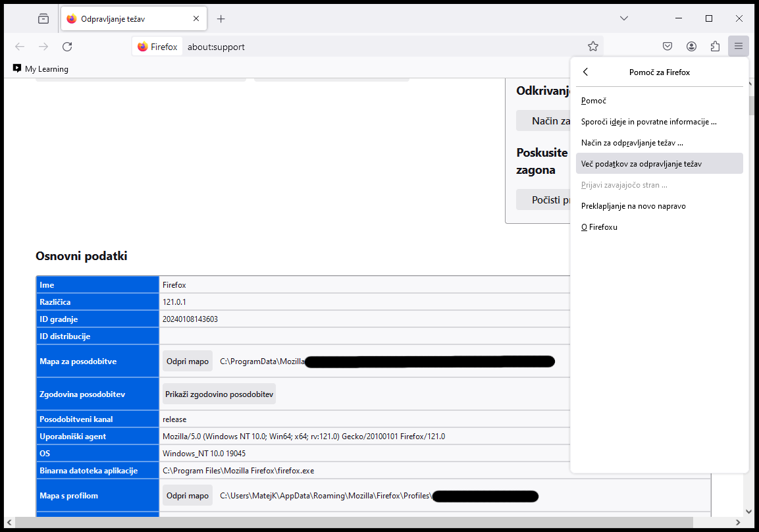Close the Odpravljanje težav tab

(196, 19)
